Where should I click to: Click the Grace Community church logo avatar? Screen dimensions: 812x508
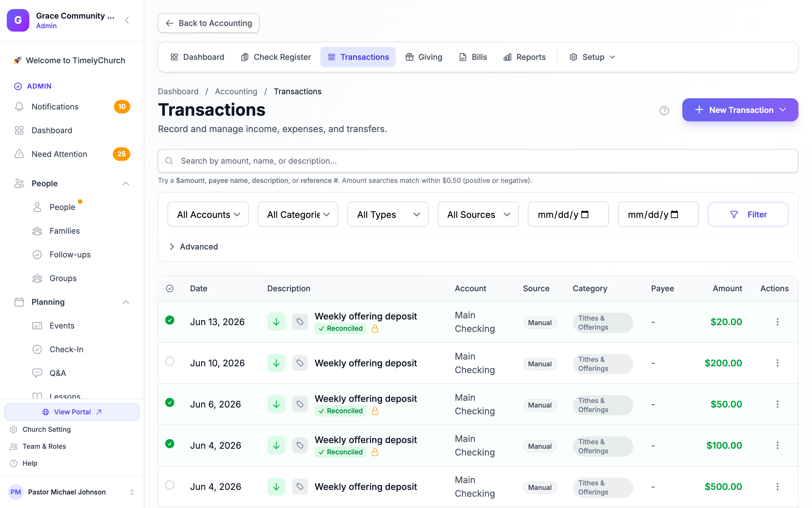pyautogui.click(x=18, y=20)
